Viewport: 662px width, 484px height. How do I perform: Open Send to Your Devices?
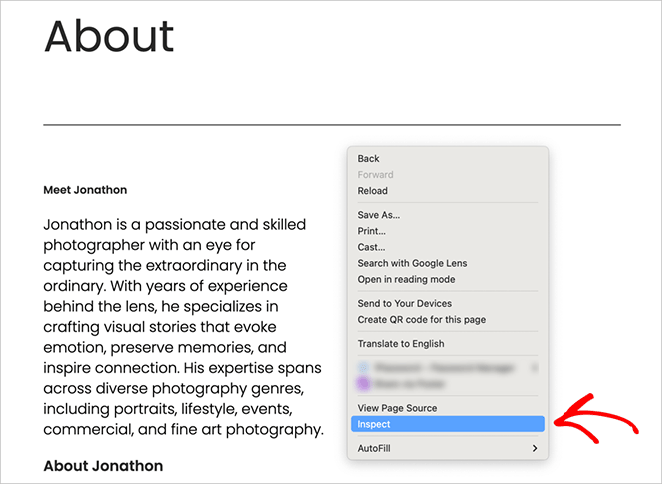(404, 304)
